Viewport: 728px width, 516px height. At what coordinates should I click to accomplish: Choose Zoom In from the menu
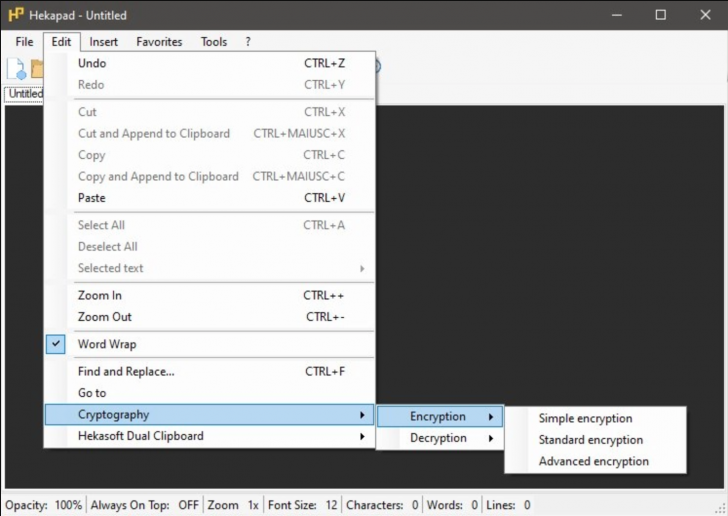click(210, 295)
